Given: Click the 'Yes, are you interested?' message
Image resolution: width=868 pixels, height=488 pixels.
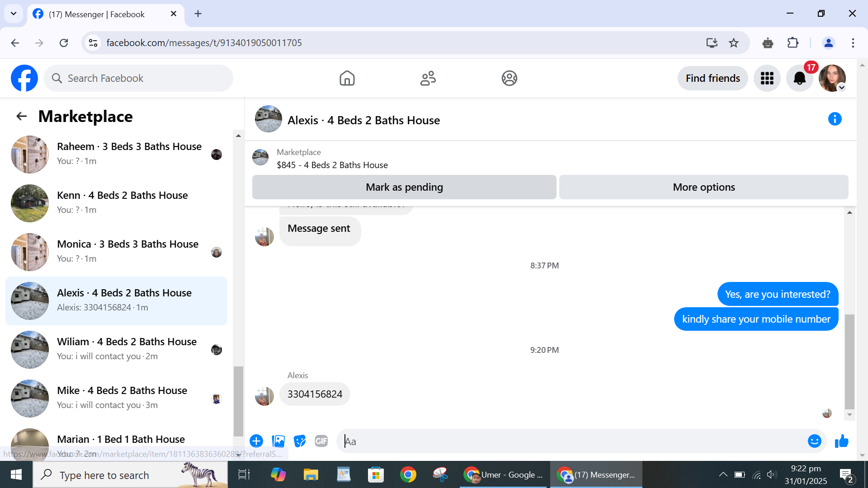Looking at the screenshot, I should point(778,294).
